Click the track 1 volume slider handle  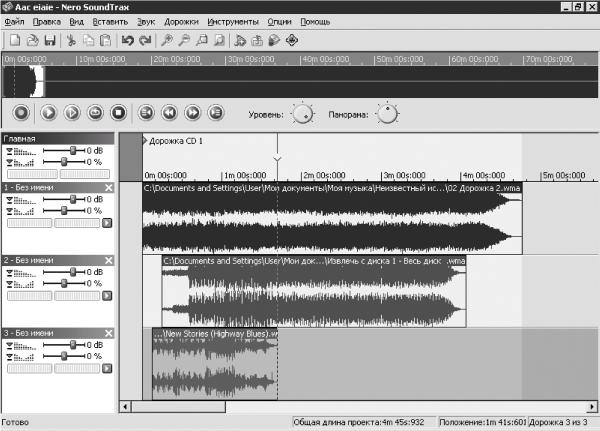coord(73,199)
